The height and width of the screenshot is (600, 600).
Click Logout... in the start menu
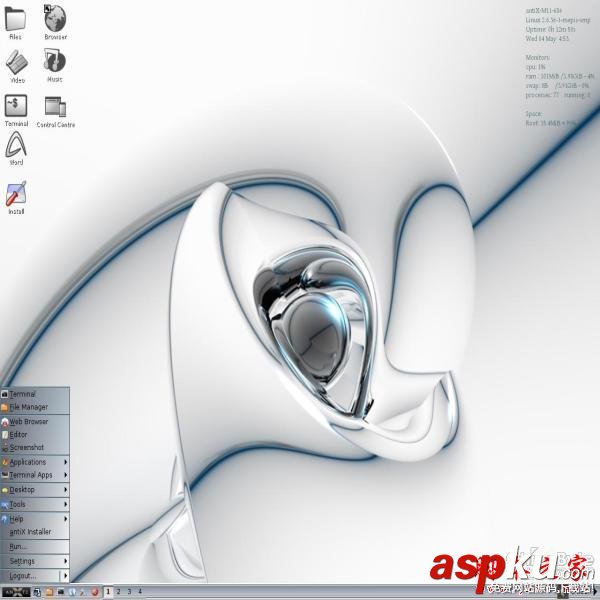pos(30,576)
